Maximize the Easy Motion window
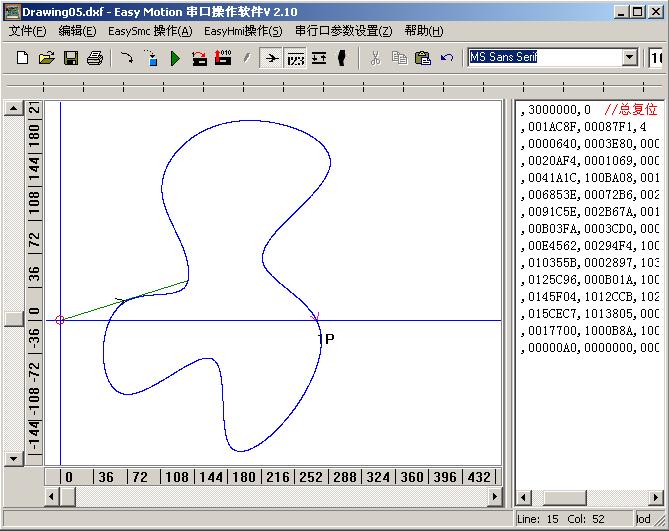 pos(638,12)
